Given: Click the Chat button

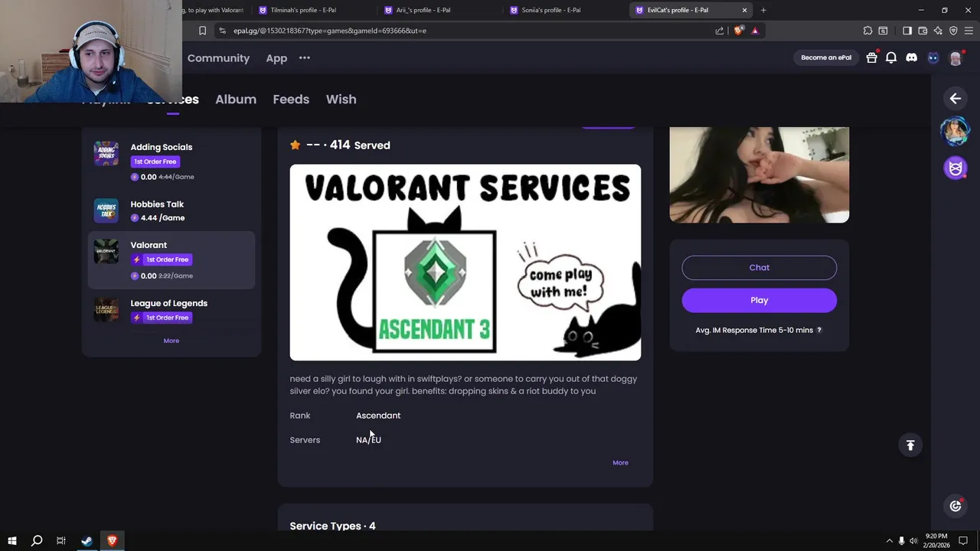Looking at the screenshot, I should click(x=759, y=267).
